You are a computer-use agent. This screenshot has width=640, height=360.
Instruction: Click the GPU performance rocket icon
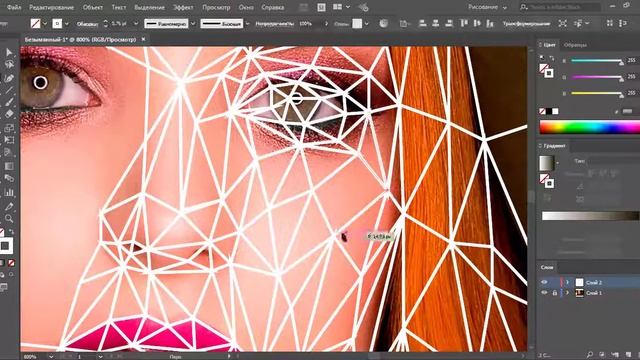click(363, 7)
